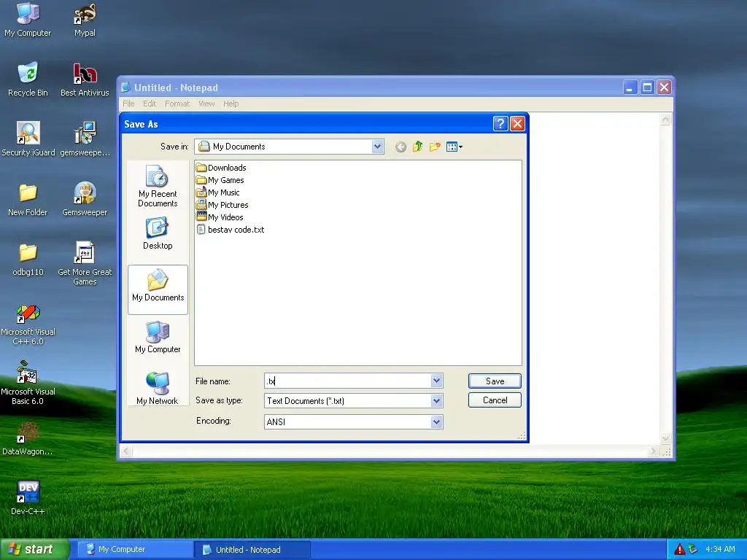Screen dimensions: 747x560
Task: Select the My Music folder
Action: [217, 192]
